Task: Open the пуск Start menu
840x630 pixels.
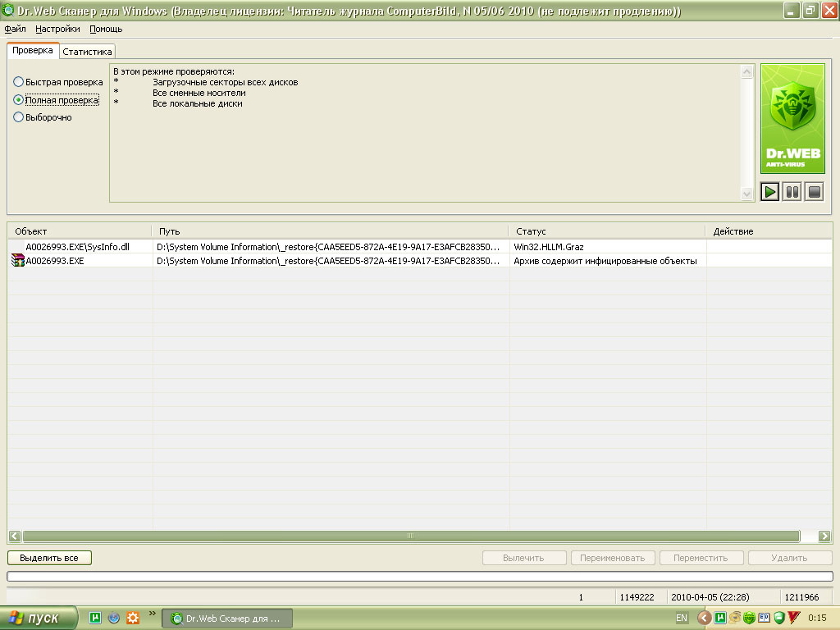Action: 38,618
